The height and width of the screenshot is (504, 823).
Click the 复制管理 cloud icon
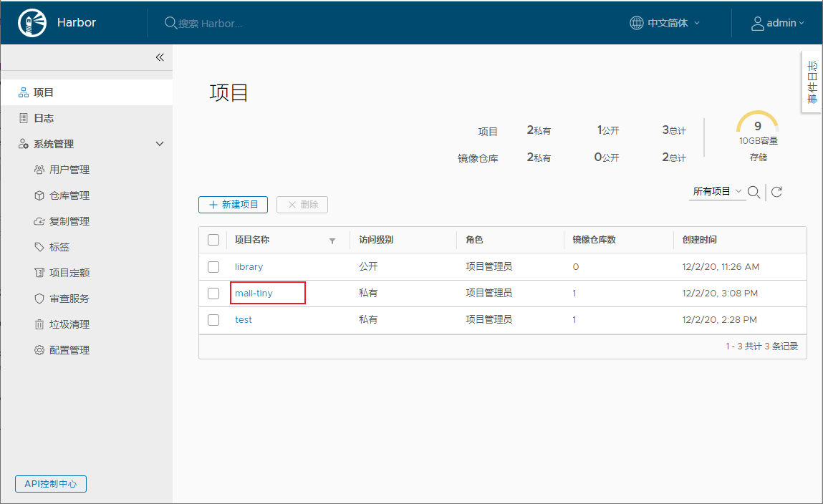39,220
